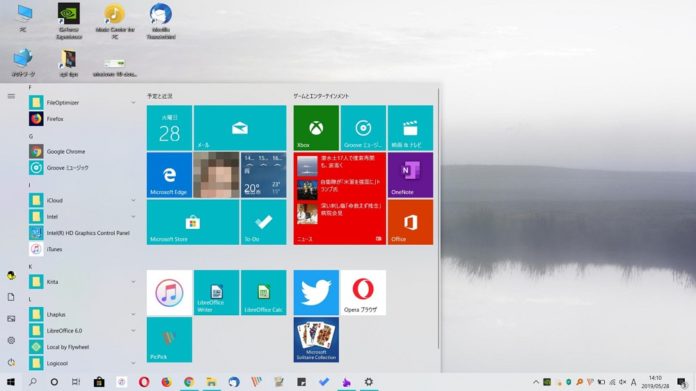696x391 pixels.
Task: Open the Movies & TV tile
Action: coord(410,128)
